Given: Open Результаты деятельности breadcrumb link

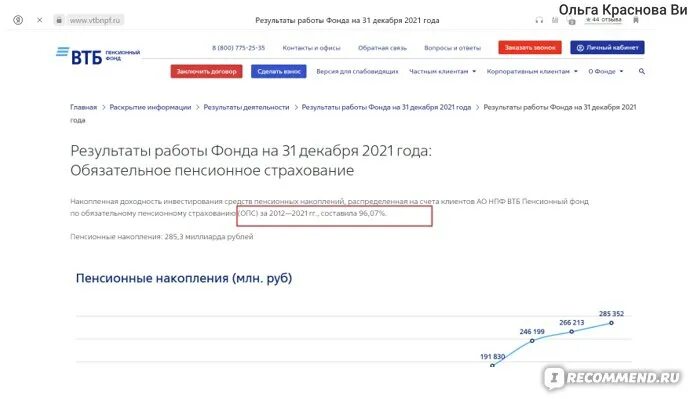Looking at the screenshot, I should [246, 107].
